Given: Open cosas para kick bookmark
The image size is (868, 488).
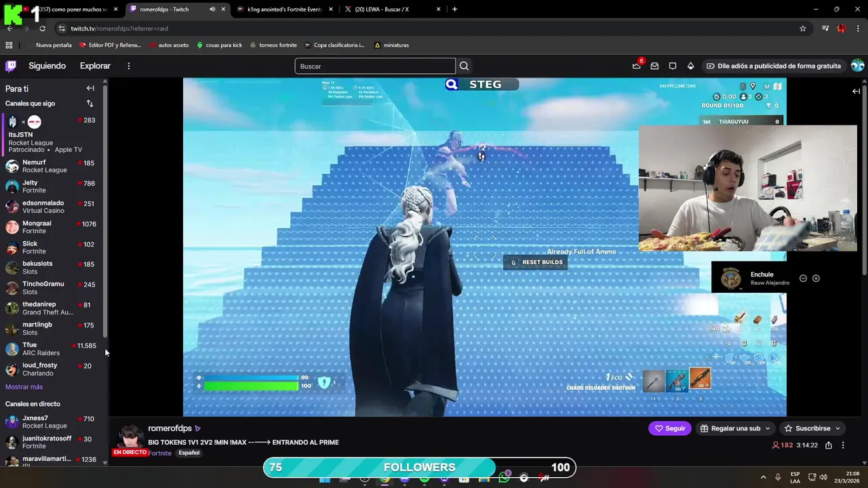Looking at the screenshot, I should click(x=219, y=45).
